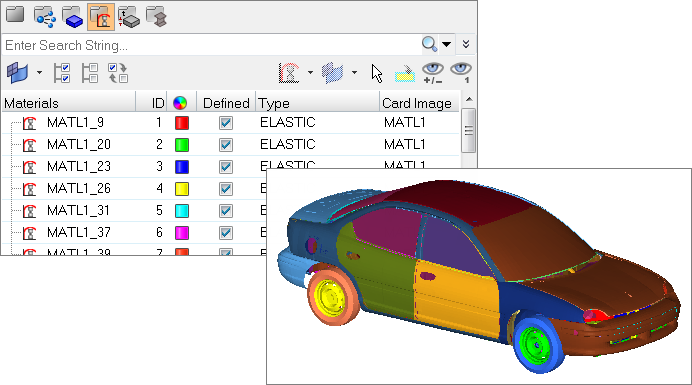The image size is (692, 385).
Task: Click the material icon of MATL1_37
Action: (x=30, y=233)
